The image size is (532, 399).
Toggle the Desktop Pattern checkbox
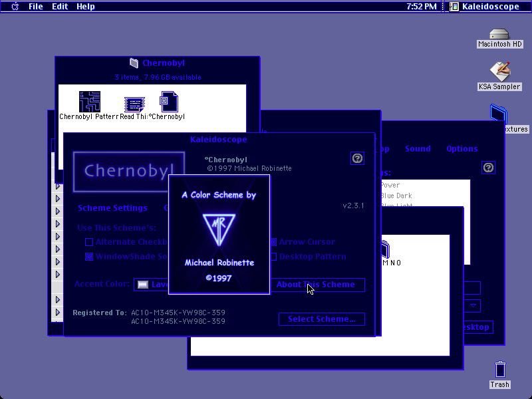point(273,257)
